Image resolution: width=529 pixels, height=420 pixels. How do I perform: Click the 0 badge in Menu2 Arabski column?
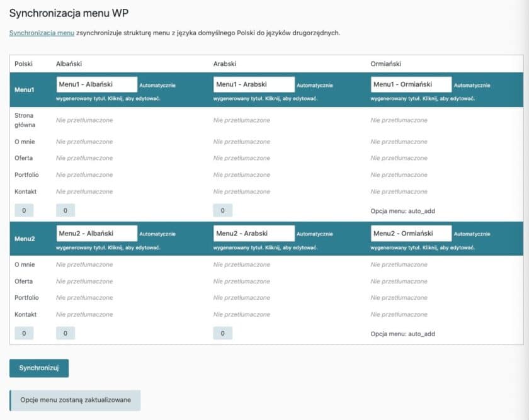[223, 333]
